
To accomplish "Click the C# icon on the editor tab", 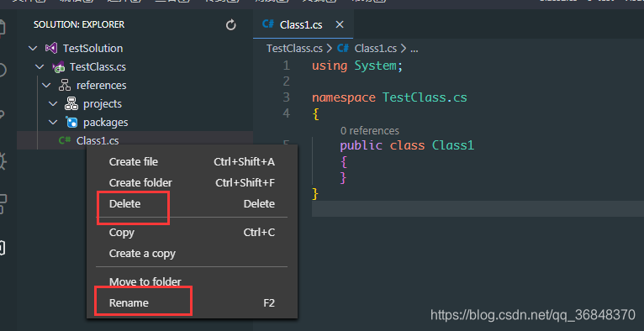I will (268, 24).
